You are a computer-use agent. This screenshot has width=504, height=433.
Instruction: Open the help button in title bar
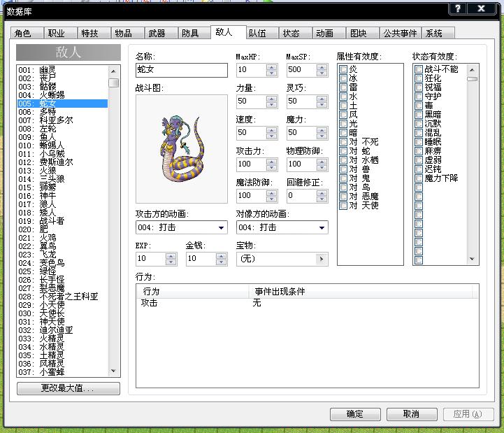click(458, 8)
